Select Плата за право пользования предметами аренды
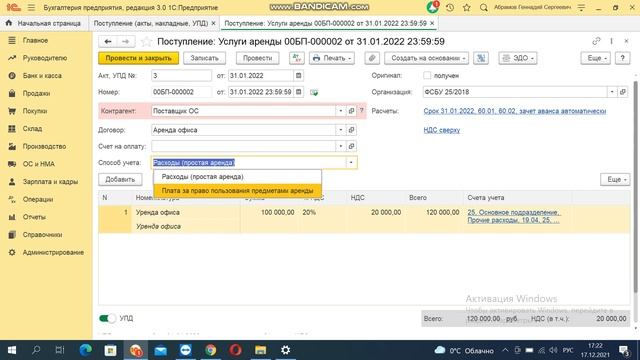 [x=238, y=191]
